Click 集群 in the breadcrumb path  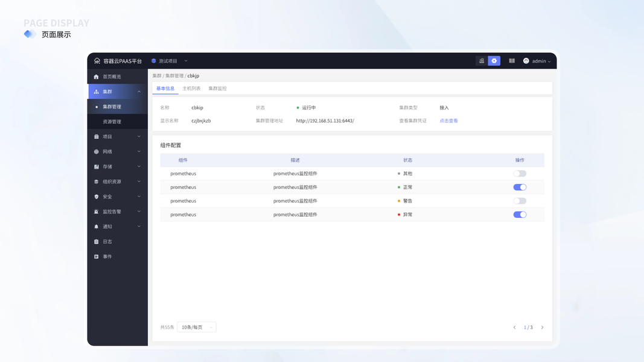pos(157,76)
